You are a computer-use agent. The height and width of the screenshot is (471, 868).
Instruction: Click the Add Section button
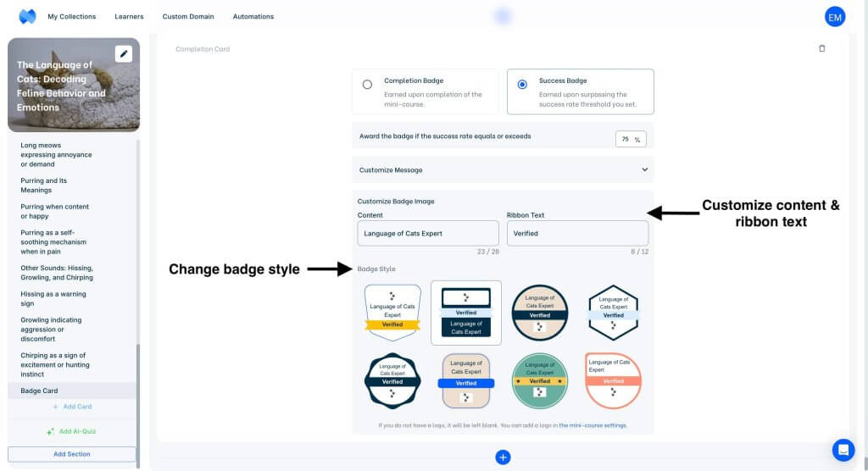(72, 454)
